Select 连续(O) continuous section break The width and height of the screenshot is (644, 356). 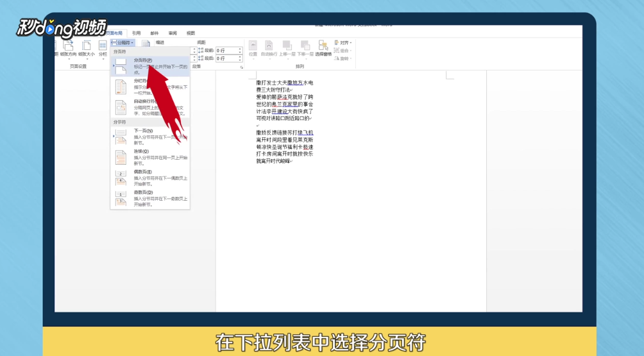point(150,157)
